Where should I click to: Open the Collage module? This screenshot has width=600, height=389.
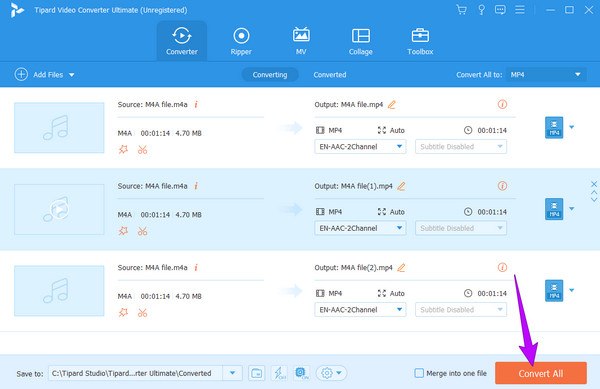(x=360, y=41)
